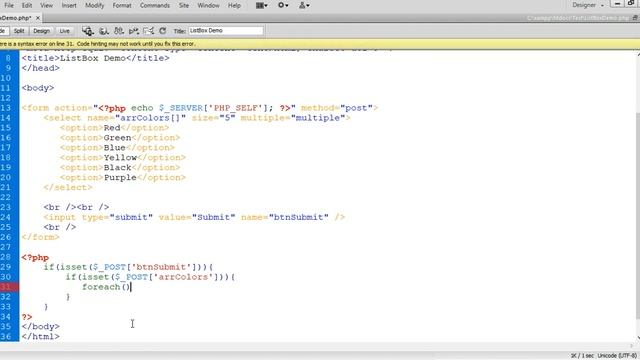Image resolution: width=640 pixels, height=360 pixels.
Task: Click the scrollbar down arrow
Action: [638, 338]
